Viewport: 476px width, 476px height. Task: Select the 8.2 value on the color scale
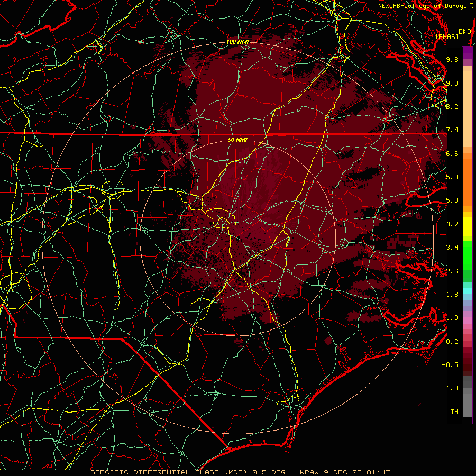tap(452, 106)
